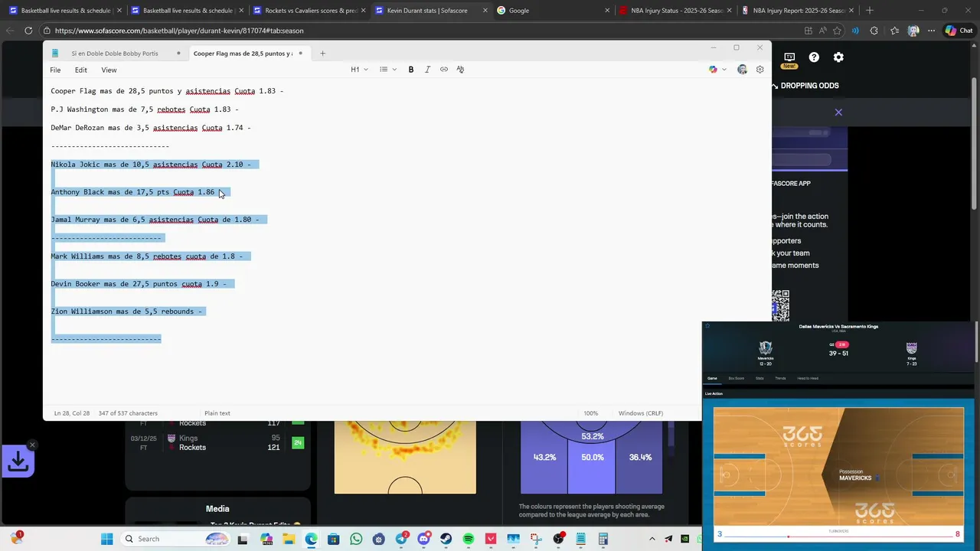Image resolution: width=980 pixels, height=551 pixels.
Task: Close the Sofascore app banner
Action: pyautogui.click(x=838, y=112)
